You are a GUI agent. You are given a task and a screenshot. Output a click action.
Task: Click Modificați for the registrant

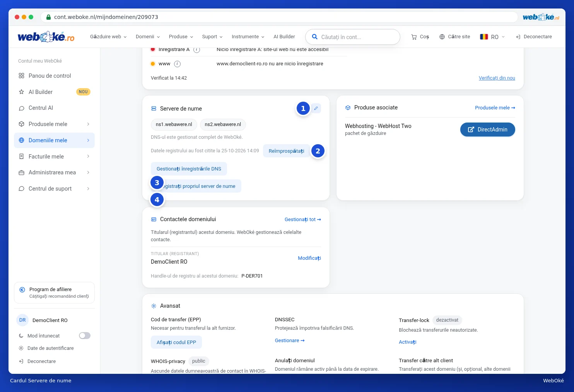coord(309,258)
